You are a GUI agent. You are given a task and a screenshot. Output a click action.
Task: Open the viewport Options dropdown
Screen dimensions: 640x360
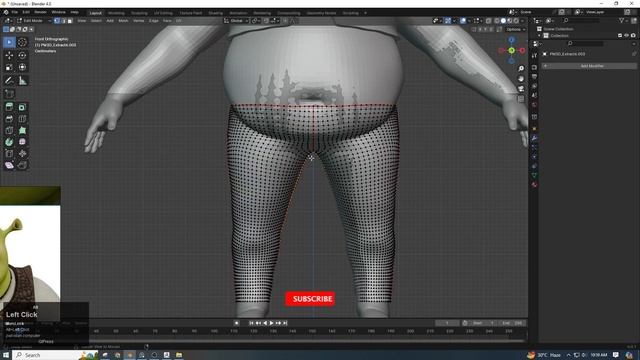(x=515, y=29)
